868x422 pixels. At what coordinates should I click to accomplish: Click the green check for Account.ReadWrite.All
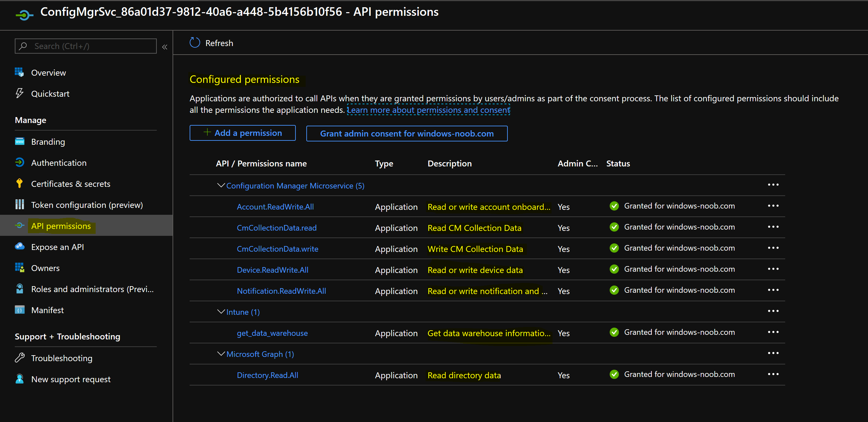(614, 206)
